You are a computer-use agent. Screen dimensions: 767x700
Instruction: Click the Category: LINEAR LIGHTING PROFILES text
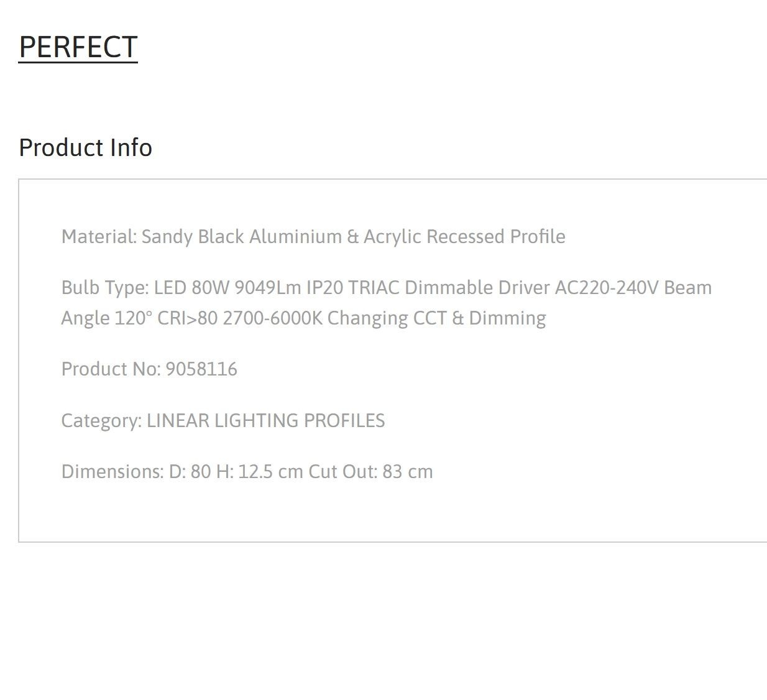tap(223, 421)
